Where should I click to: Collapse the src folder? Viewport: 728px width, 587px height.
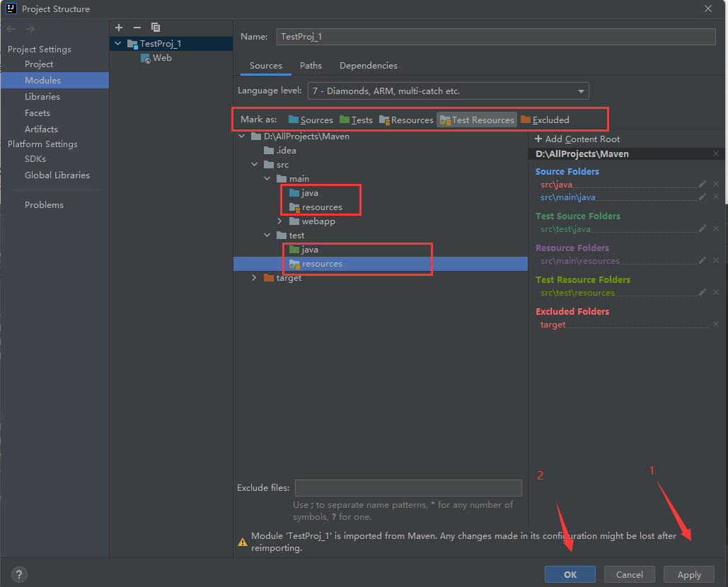point(255,165)
